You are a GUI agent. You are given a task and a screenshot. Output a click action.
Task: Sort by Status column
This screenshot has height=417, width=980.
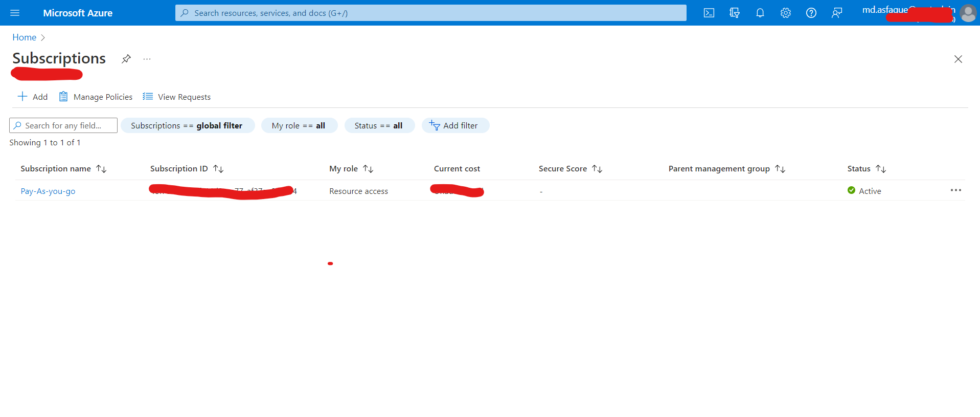point(867,168)
